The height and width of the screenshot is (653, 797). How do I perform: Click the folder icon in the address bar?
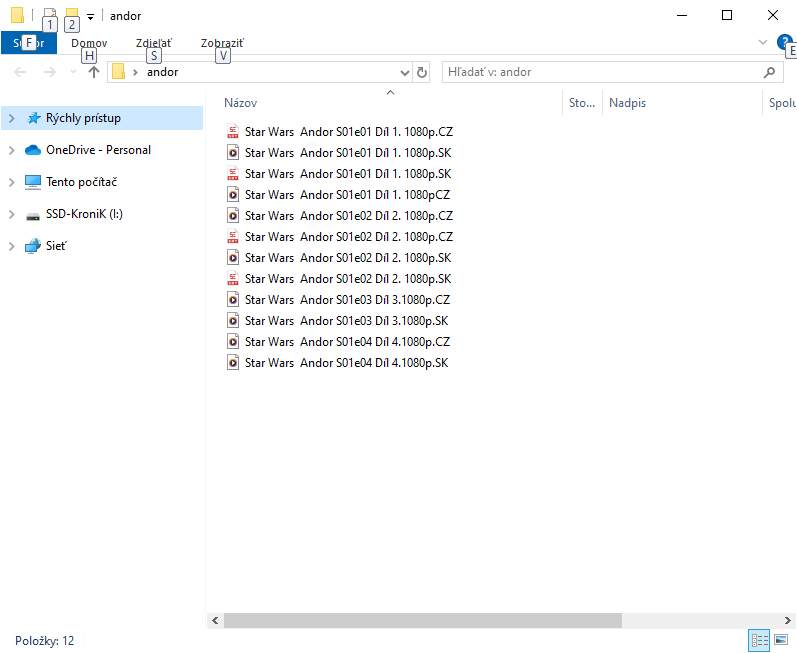coord(118,72)
